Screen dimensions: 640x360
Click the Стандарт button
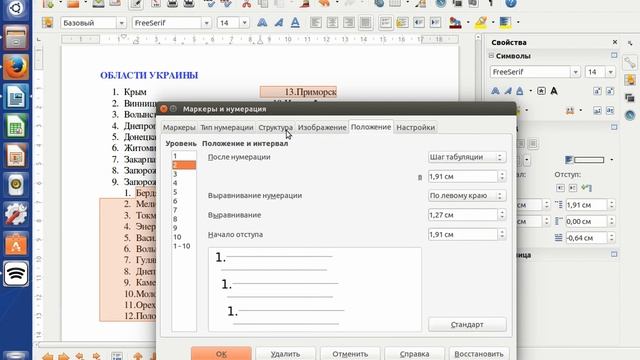tap(467, 324)
